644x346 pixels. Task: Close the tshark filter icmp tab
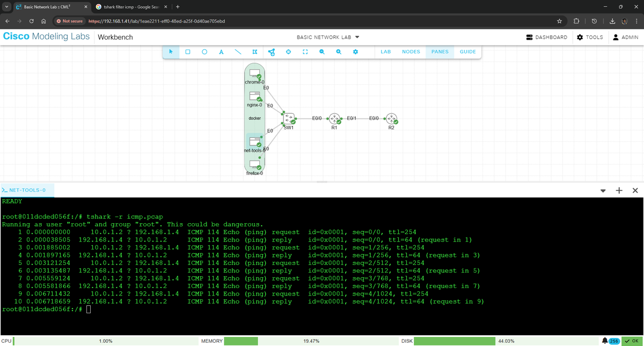(x=166, y=6)
